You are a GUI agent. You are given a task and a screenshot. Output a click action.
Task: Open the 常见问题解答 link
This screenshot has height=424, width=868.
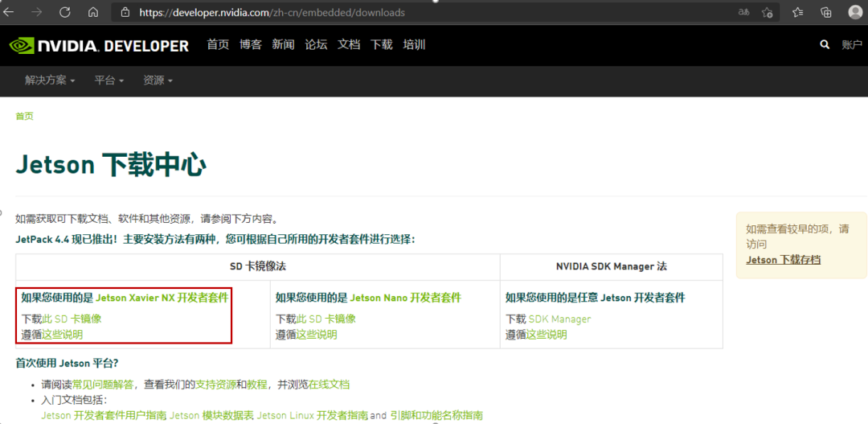point(104,385)
